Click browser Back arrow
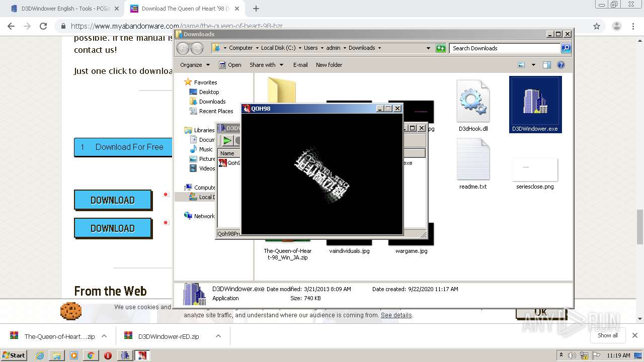 pos(11,26)
